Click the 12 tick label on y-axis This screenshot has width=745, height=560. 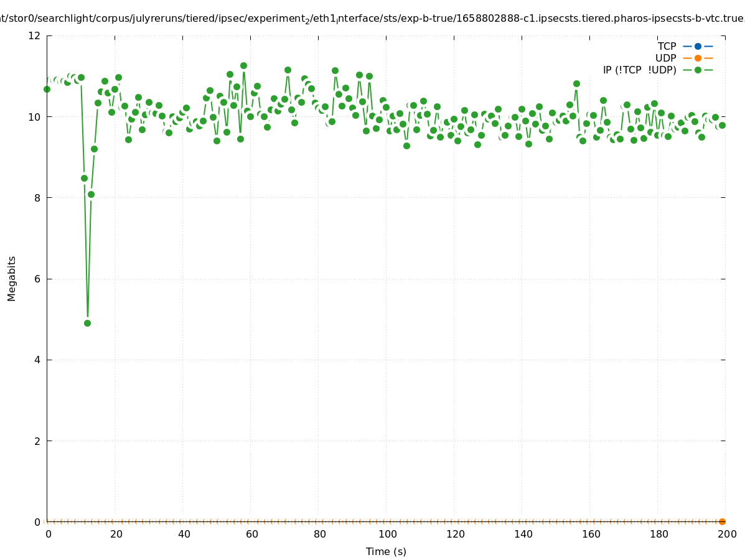point(34,35)
